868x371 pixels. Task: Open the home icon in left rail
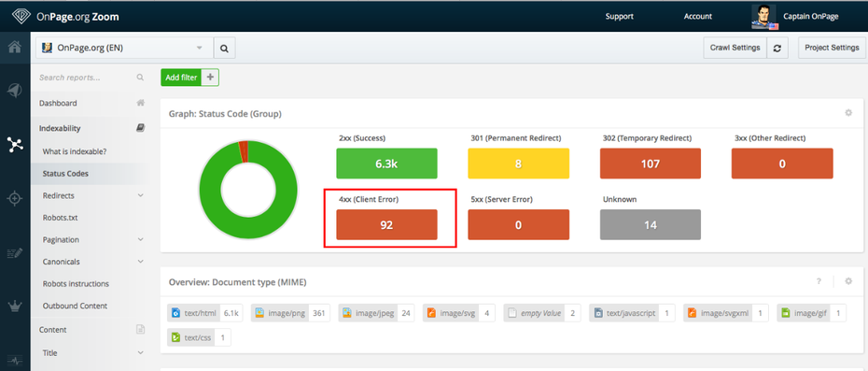15,47
